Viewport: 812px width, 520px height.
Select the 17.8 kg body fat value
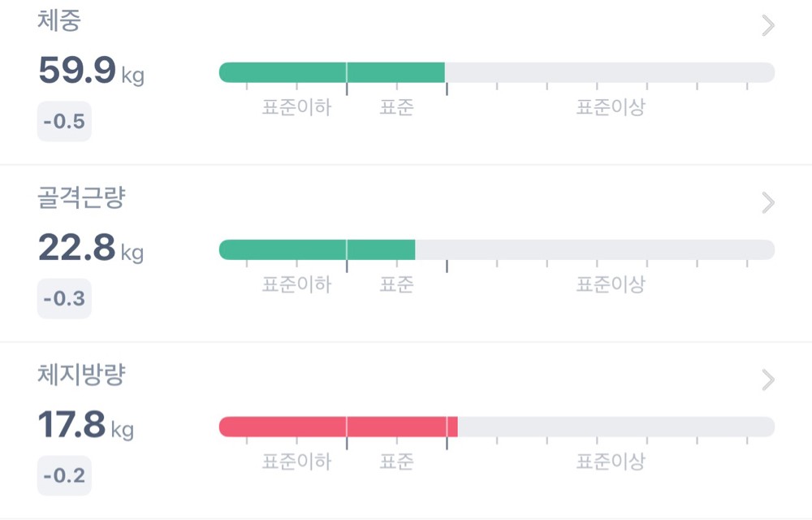[x=85, y=424]
